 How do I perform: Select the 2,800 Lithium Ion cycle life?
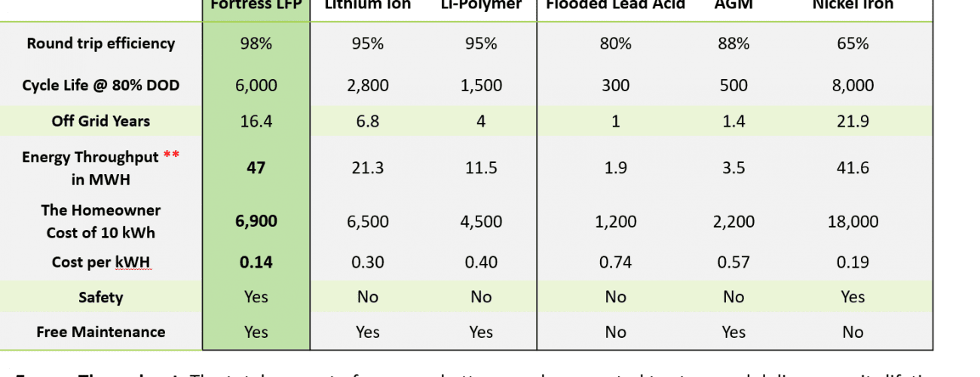click(x=368, y=85)
